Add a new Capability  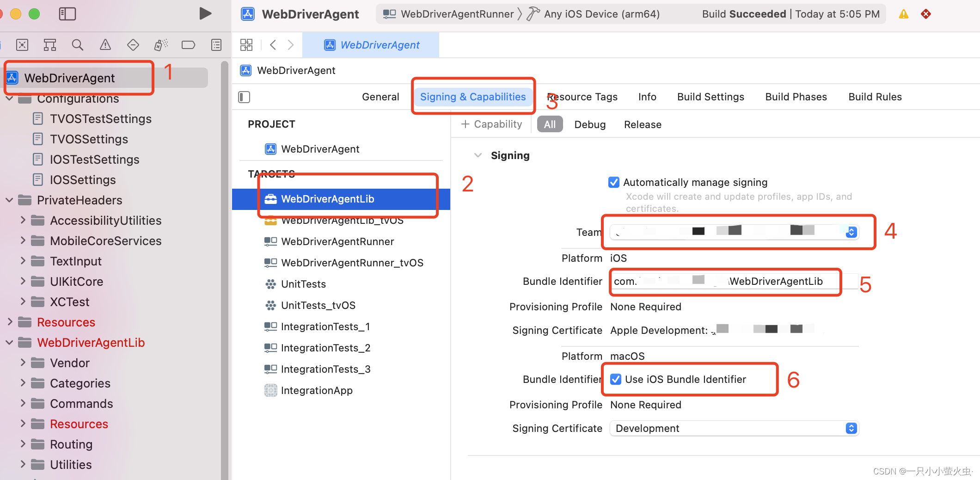tap(491, 124)
